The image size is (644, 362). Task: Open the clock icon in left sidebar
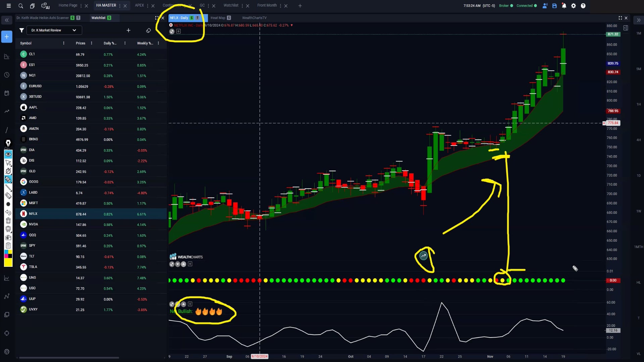(x=7, y=75)
